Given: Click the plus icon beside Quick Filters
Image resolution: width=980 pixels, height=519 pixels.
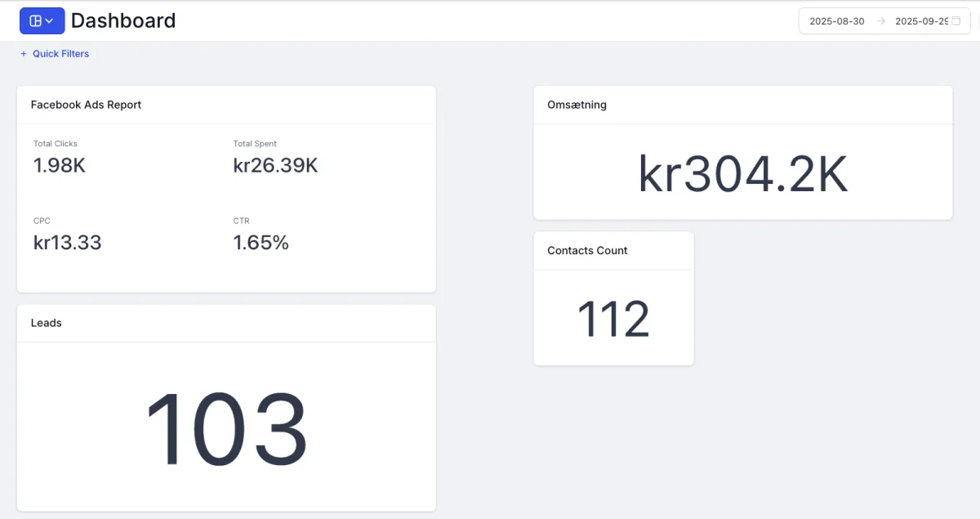Looking at the screenshot, I should point(24,54).
